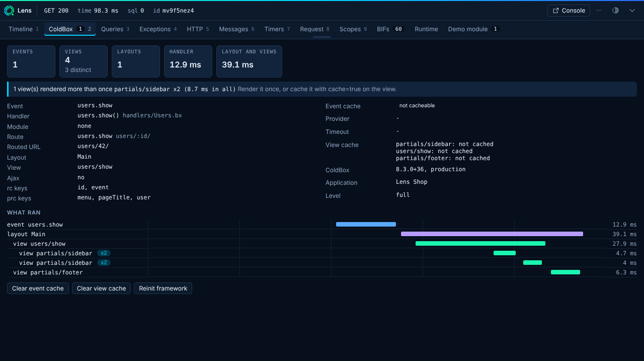Click the 'not cacheable' event cache value
Viewport: 644px width, 361px height.
pos(417,106)
